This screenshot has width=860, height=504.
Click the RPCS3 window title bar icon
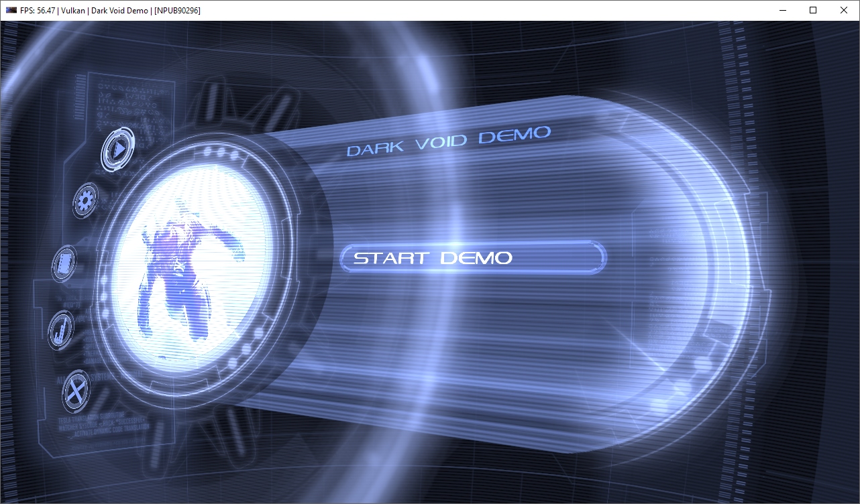click(x=11, y=10)
